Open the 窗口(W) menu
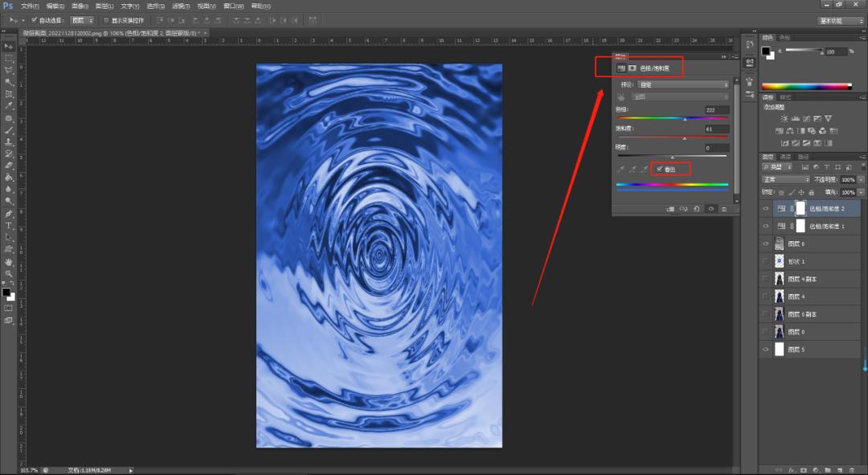This screenshot has width=868, height=475. point(232,6)
